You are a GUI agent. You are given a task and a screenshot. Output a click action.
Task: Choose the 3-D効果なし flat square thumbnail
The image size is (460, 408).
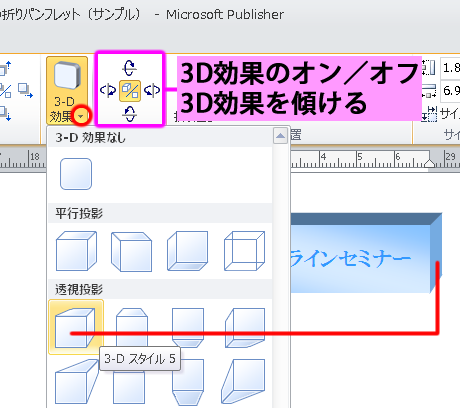[x=76, y=174]
